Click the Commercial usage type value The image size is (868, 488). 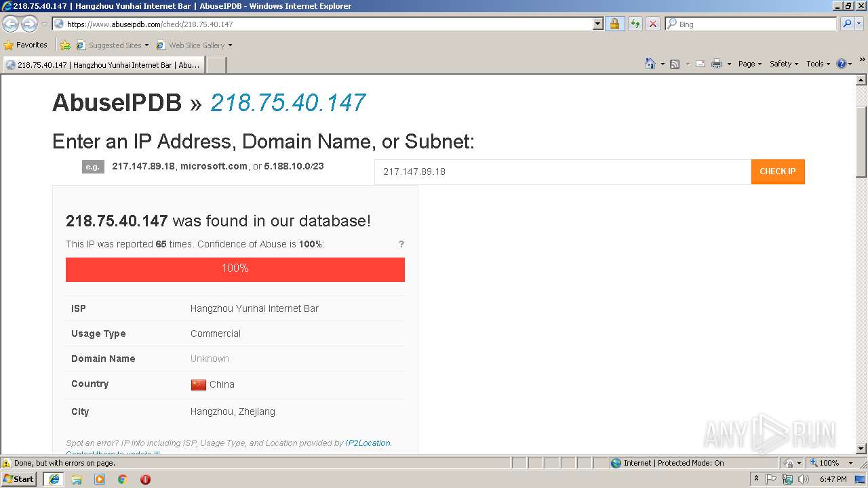(x=216, y=333)
